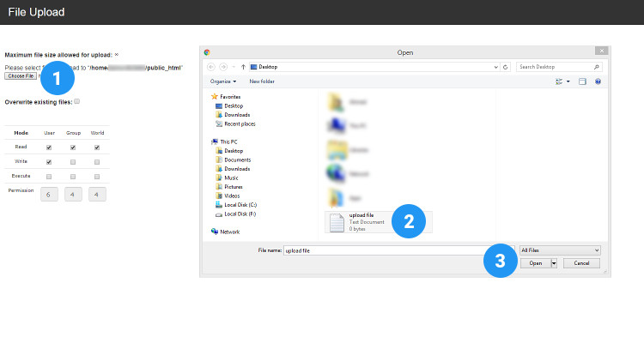
Task: Open the Help icon in dialog
Action: [598, 81]
